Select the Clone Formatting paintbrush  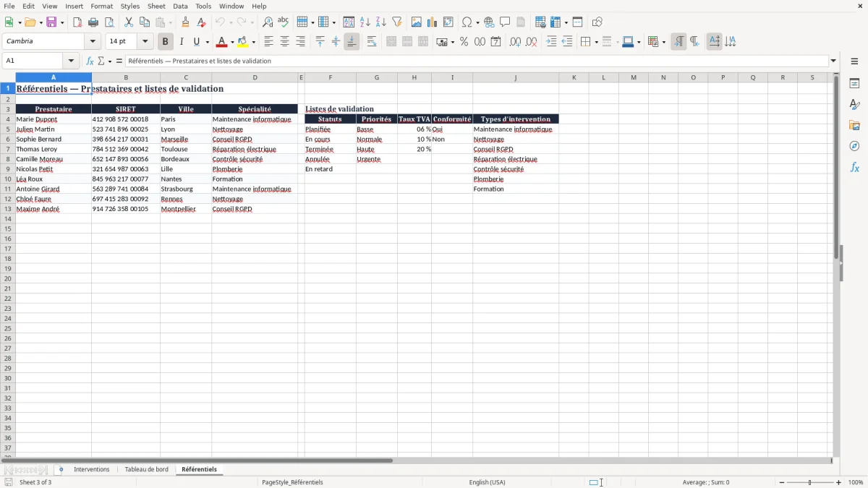(186, 22)
